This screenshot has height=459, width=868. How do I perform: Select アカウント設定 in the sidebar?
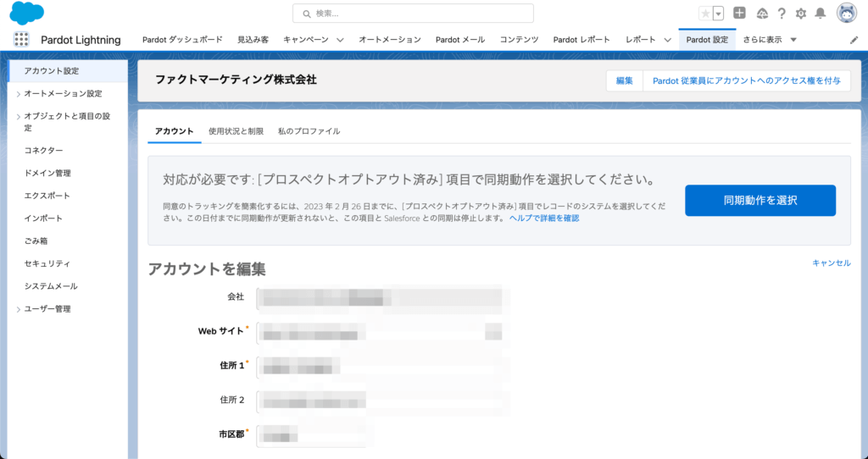point(69,71)
